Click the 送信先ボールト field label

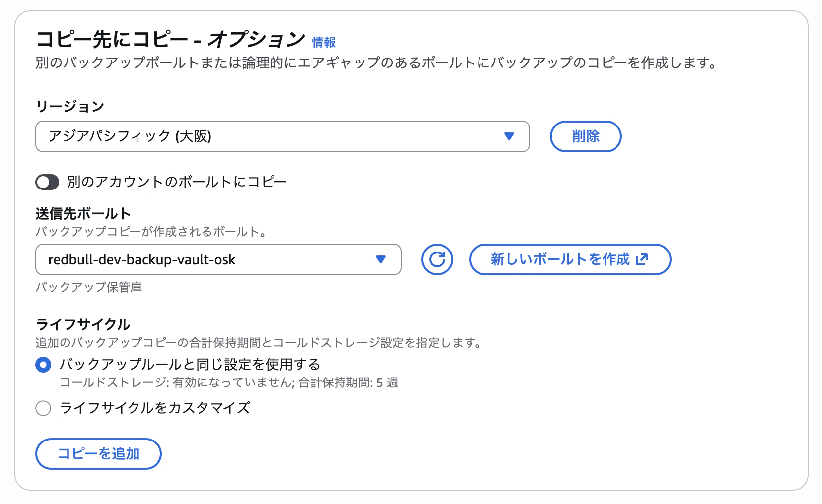(83, 214)
